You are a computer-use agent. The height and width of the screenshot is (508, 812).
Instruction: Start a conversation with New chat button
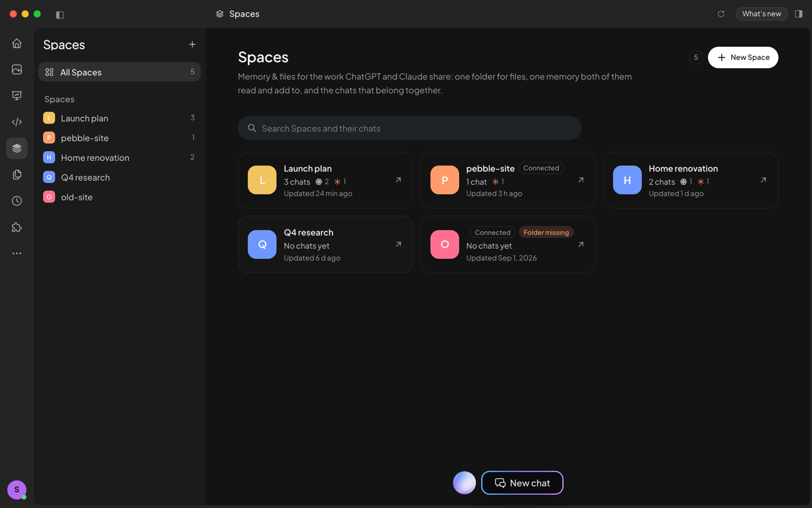point(522,483)
